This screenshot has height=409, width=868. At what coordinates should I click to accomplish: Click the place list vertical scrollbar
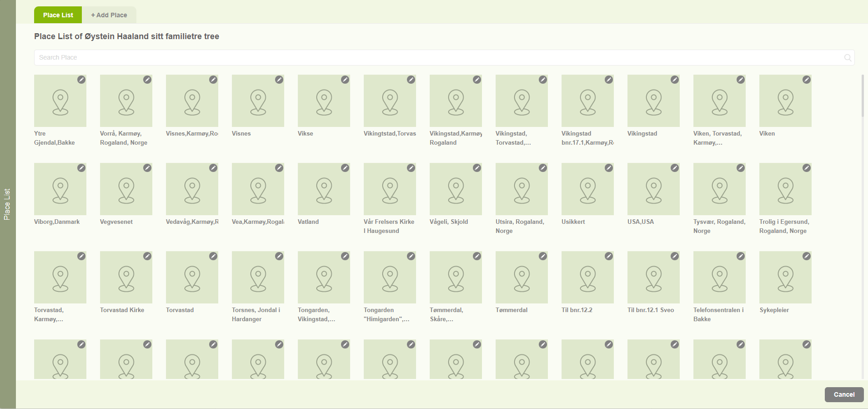(x=863, y=96)
